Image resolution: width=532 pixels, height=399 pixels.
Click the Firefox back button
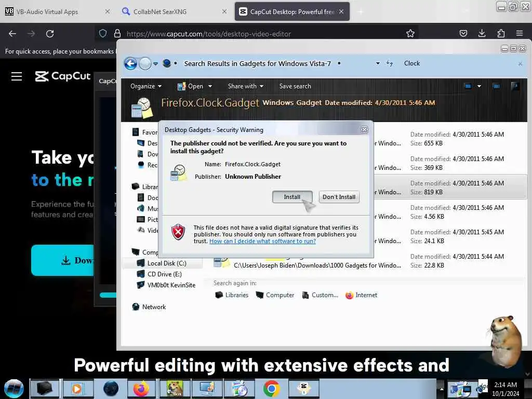(x=12, y=34)
